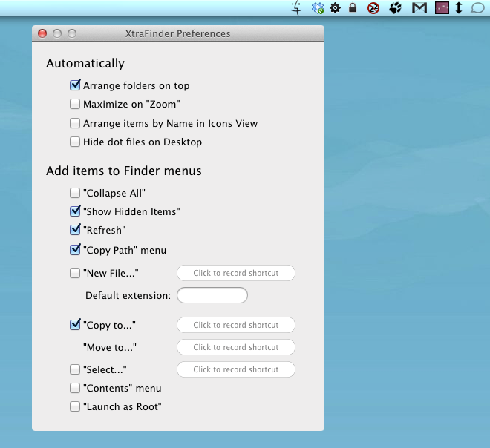Screen dimensions: 490x448
Task: Click the up-down arrow menu bar icon
Action: coord(458,8)
